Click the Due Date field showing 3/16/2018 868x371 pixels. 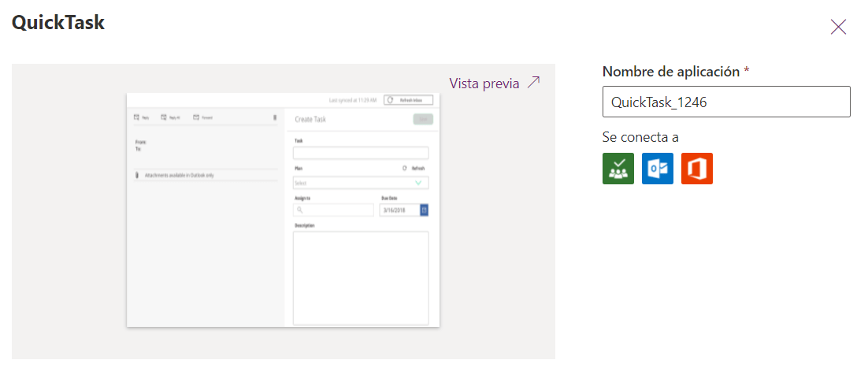(x=398, y=210)
